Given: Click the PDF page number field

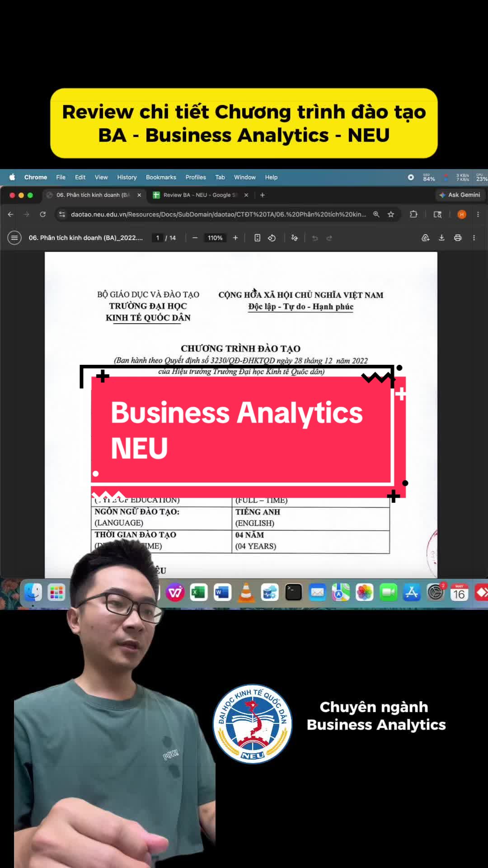Looking at the screenshot, I should [158, 238].
